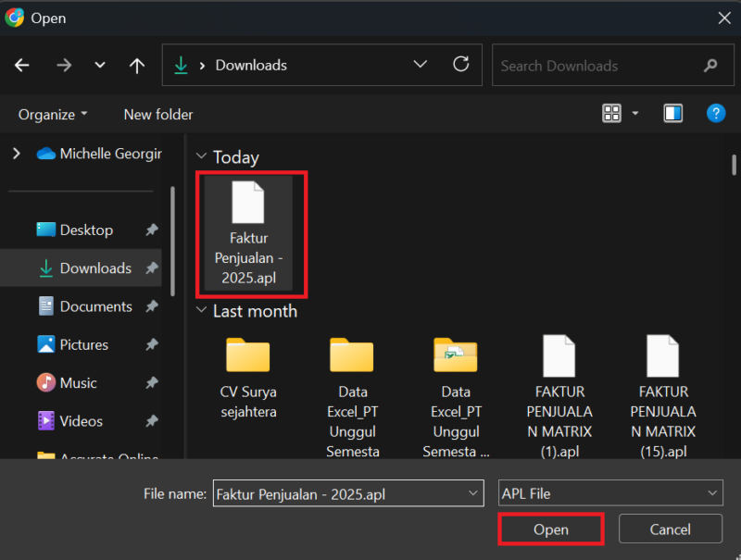This screenshot has height=560, width=741.
Task: Click the Back navigation arrow
Action: click(22, 66)
